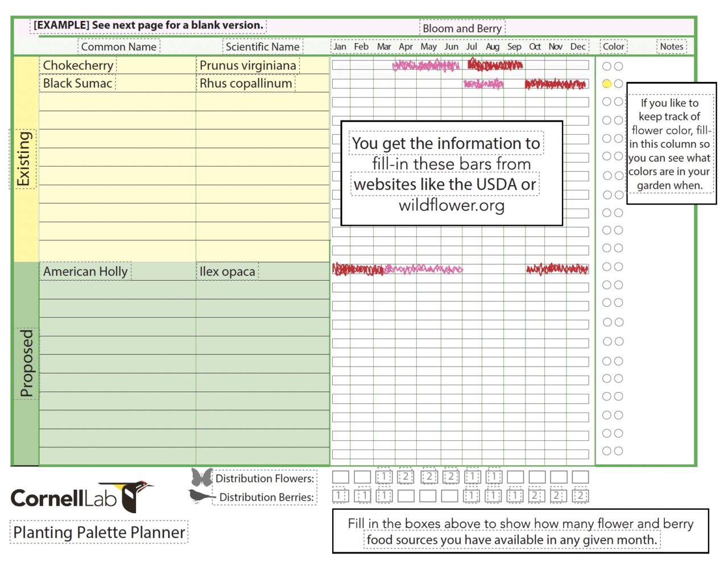728x562 pixels.
Task: Select the left color circle in American Holly row
Action: coord(607,267)
